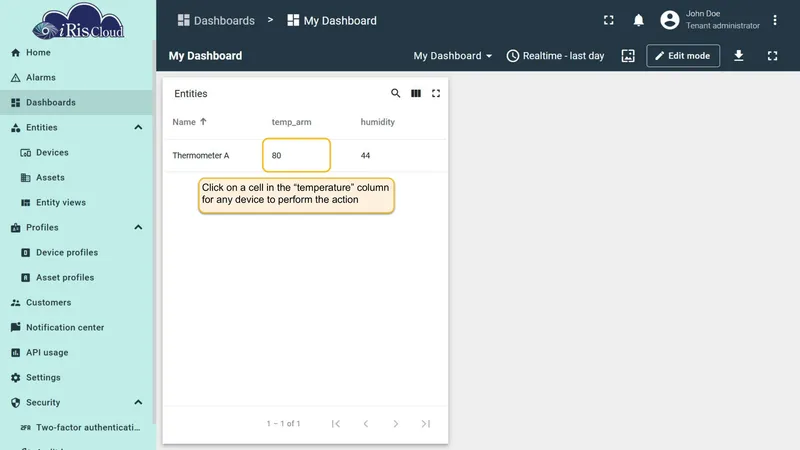Click the Customers people icon
This screenshot has height=450, width=800.
coord(15,303)
